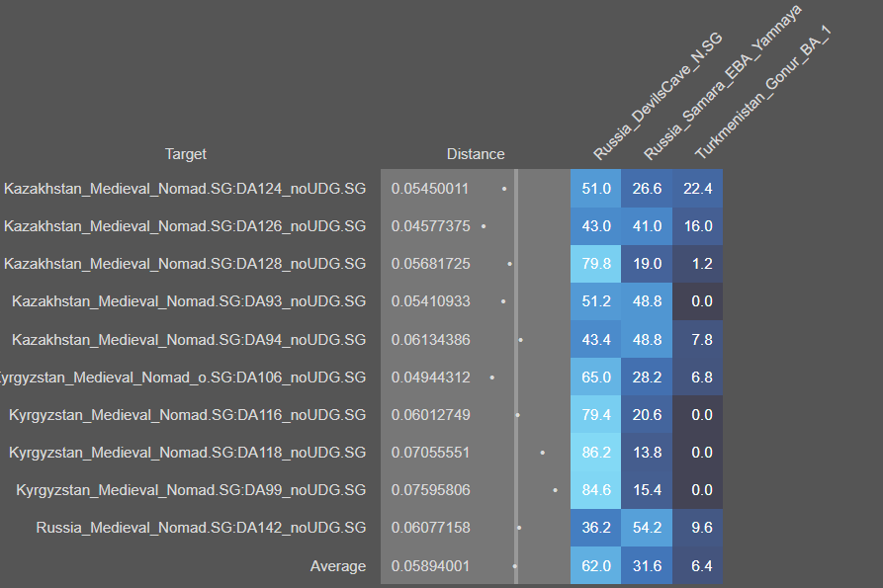Click the 16.0 cell in DA126 row
This screenshot has width=883, height=588.
[698, 226]
